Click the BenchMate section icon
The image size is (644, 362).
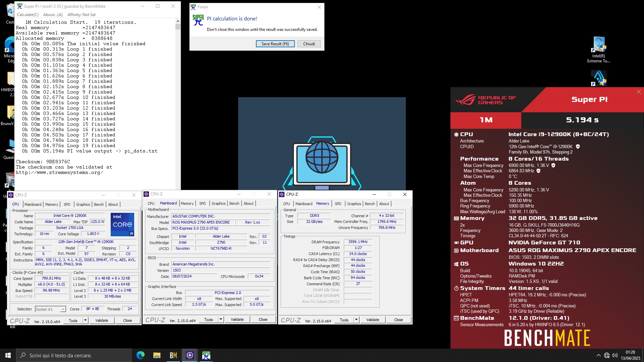[456, 318]
